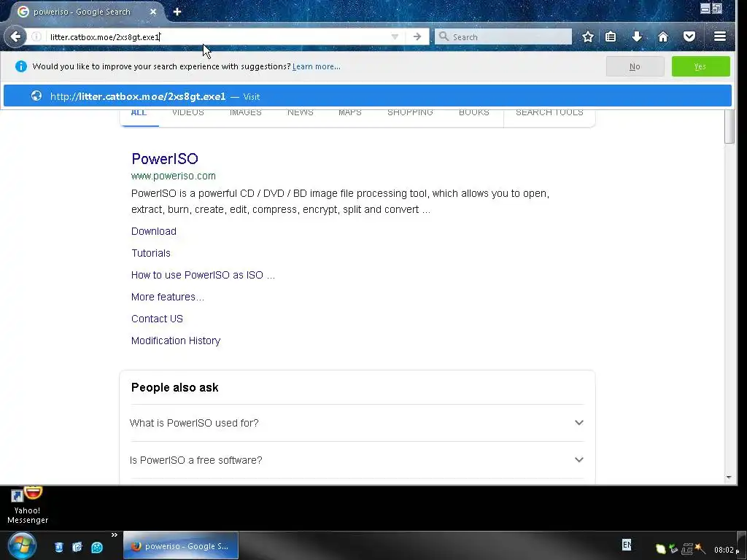This screenshot has width=747, height=560.
Task: Open the Learn more link
Action: click(317, 66)
